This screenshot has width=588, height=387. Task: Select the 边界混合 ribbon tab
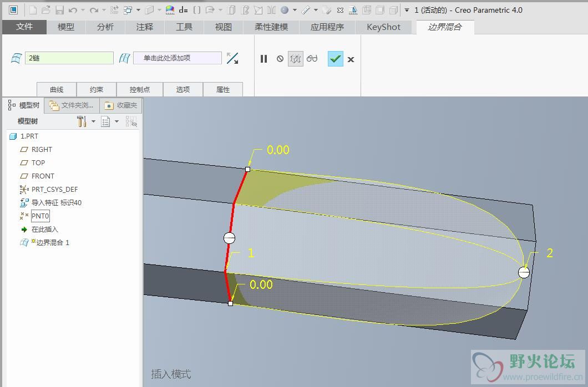(445, 27)
